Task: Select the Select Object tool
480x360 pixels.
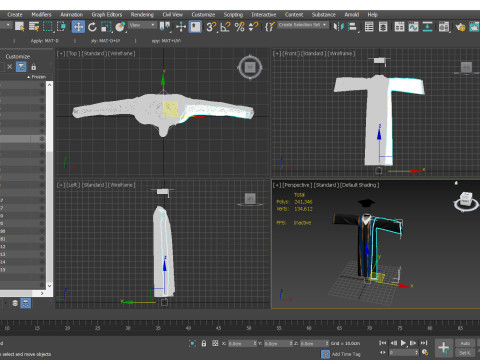Action: tap(19, 27)
